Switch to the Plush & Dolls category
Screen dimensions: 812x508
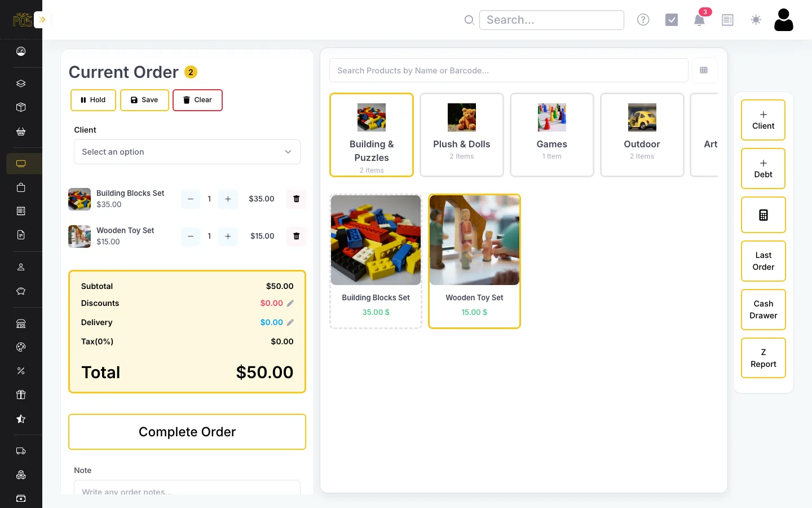pyautogui.click(x=462, y=135)
